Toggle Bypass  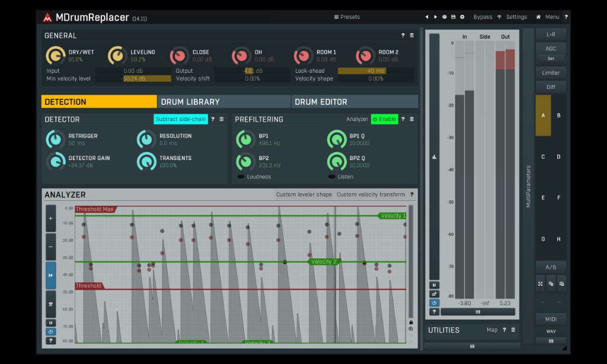[x=483, y=17]
